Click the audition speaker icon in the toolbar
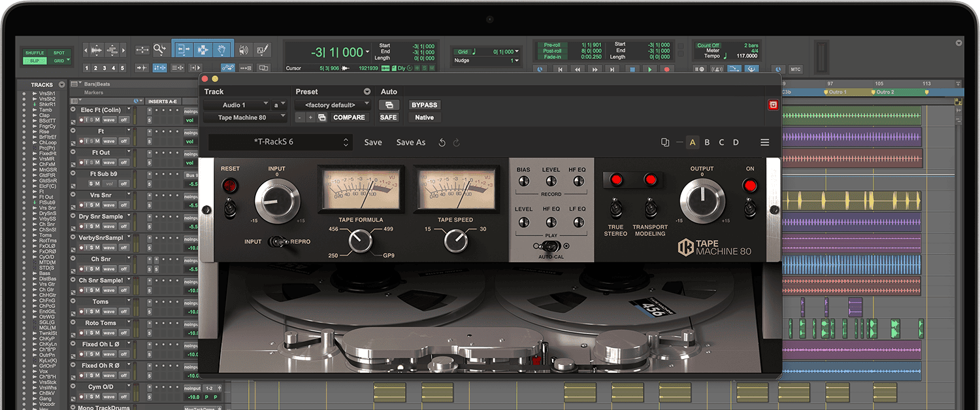 (x=244, y=50)
